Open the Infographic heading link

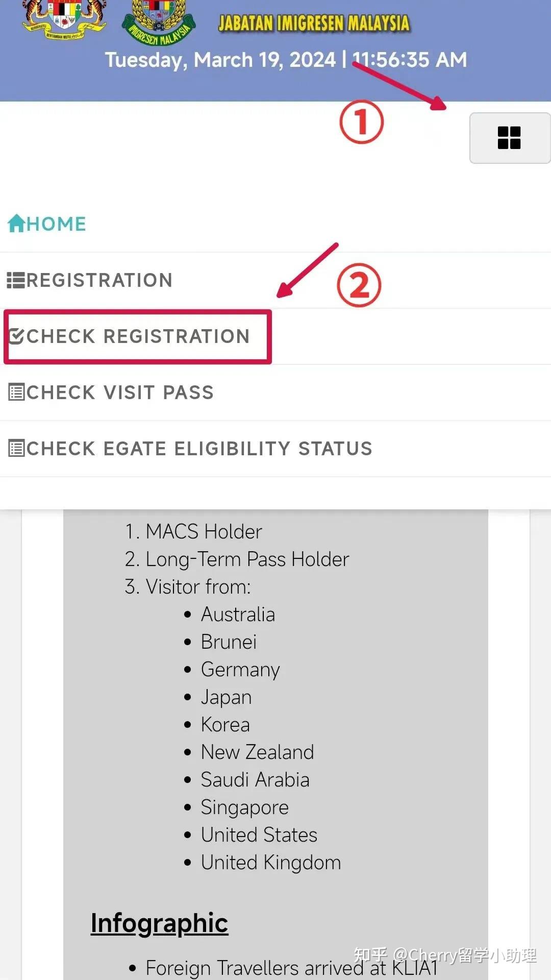coord(159,923)
